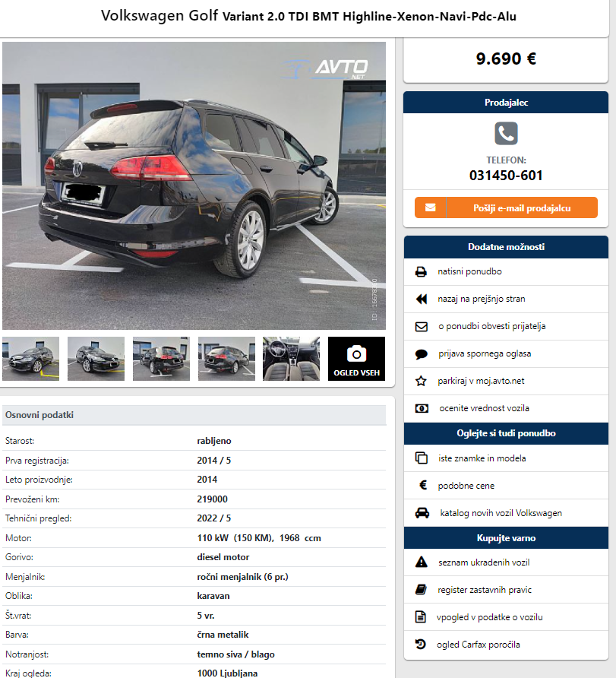Select the interior dashboard thumbnail
This screenshot has width=616, height=678.
[291, 359]
